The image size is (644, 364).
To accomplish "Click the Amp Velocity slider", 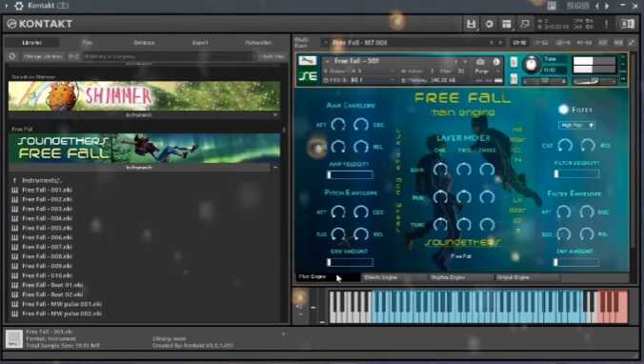I will click(x=350, y=175).
